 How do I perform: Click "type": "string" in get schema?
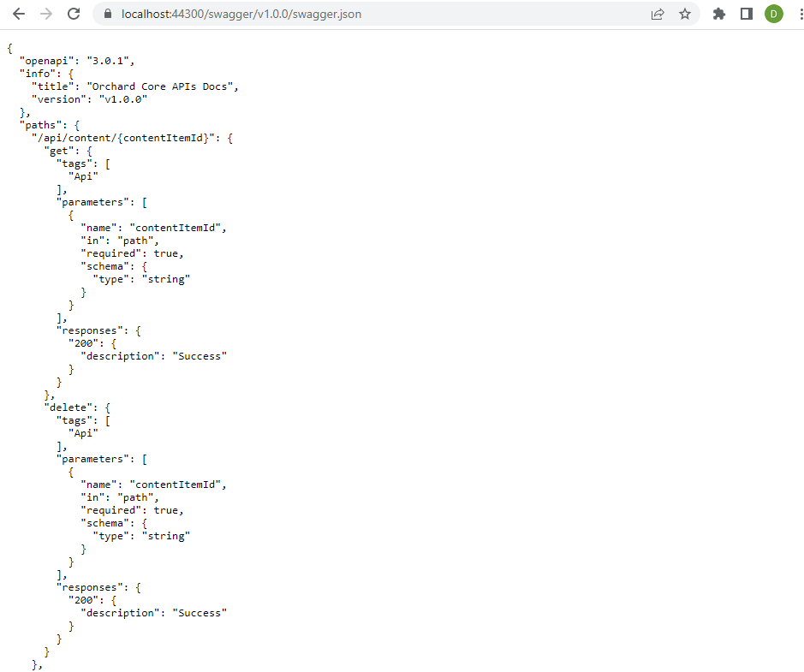(x=141, y=279)
